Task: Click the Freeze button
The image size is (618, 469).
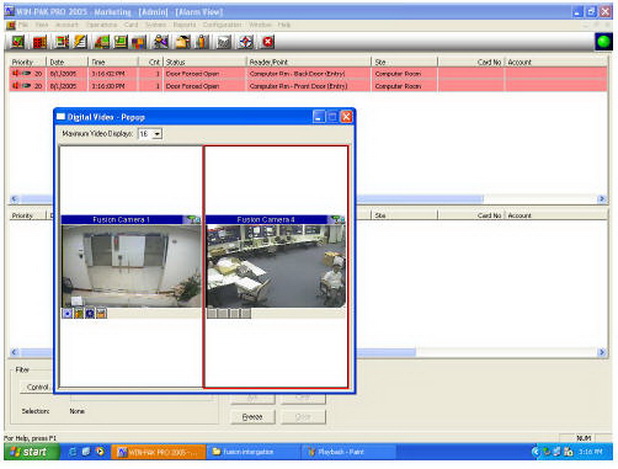Action: point(253,417)
